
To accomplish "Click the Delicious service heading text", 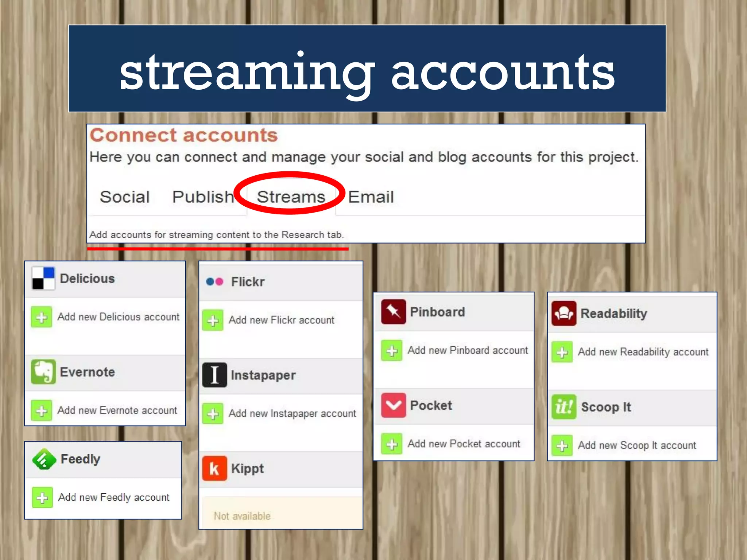I will pyautogui.click(x=87, y=279).
